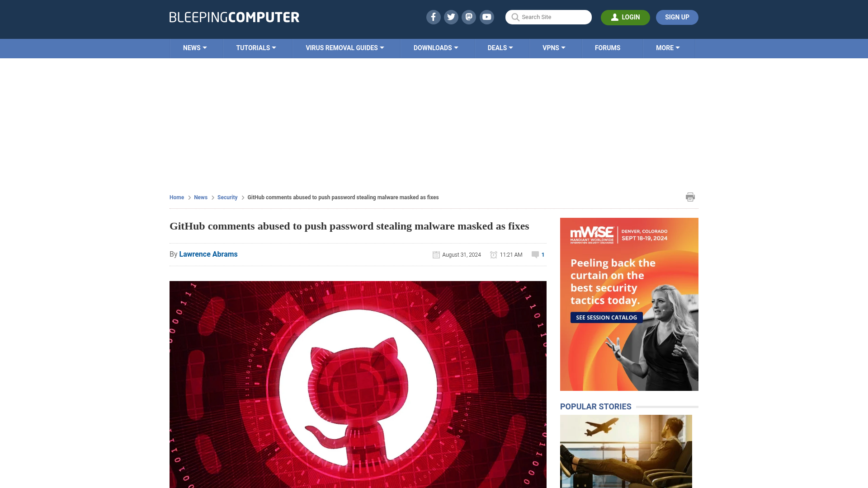
Task: Click the Security breadcrumb link
Action: pyautogui.click(x=227, y=197)
